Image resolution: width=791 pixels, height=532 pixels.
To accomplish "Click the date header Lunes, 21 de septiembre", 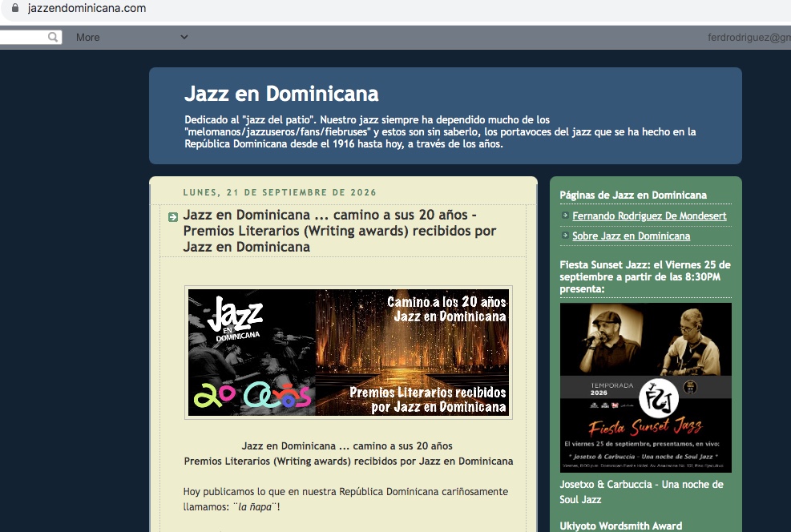I will 280,192.
